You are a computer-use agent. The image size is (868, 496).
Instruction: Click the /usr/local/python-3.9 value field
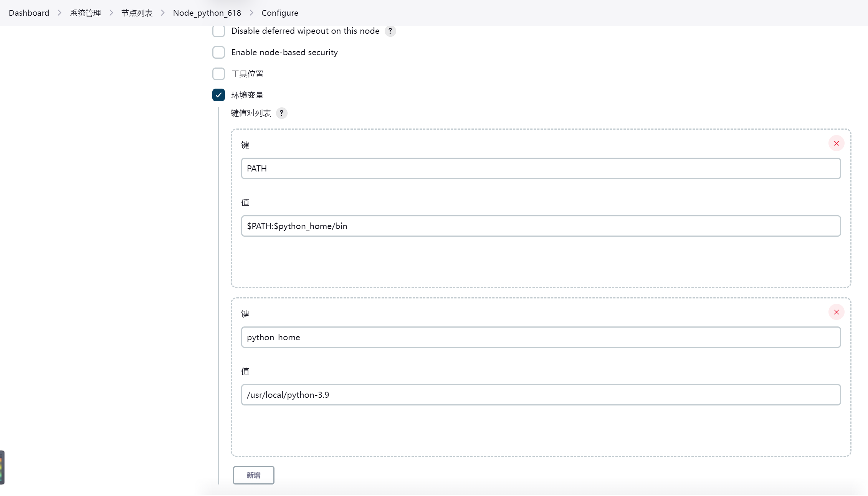541,395
